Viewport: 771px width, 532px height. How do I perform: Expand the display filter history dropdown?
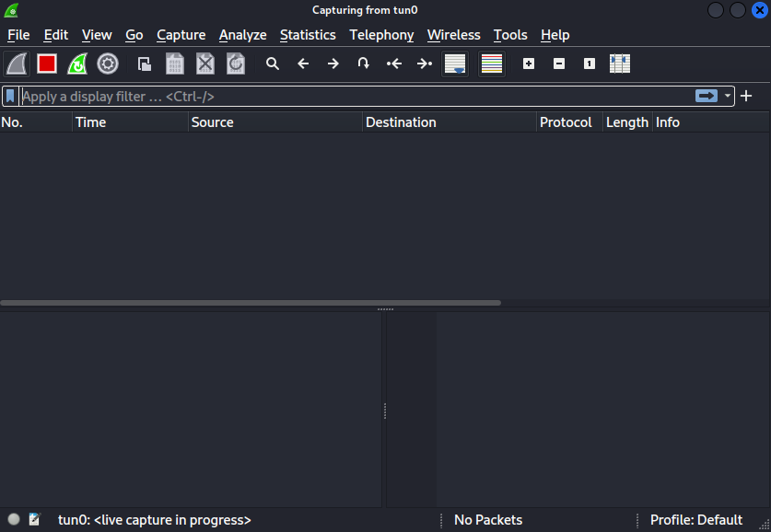(728, 96)
